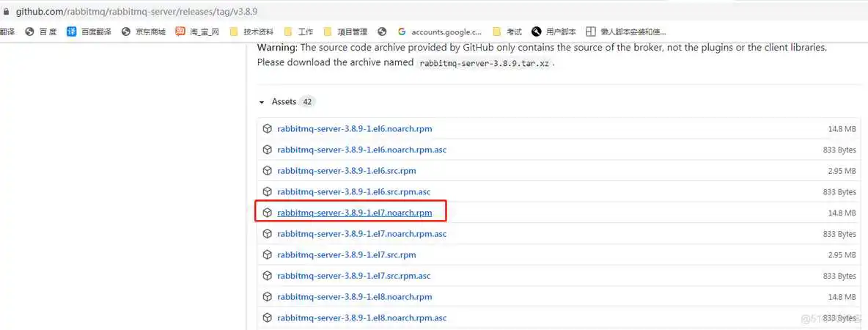Open the 百度 bookmark

pyautogui.click(x=41, y=32)
